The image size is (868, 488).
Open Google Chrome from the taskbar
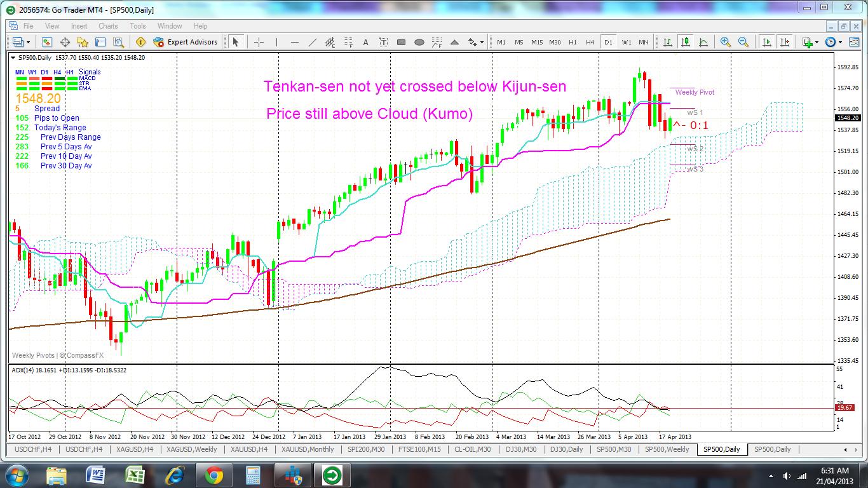215,476
